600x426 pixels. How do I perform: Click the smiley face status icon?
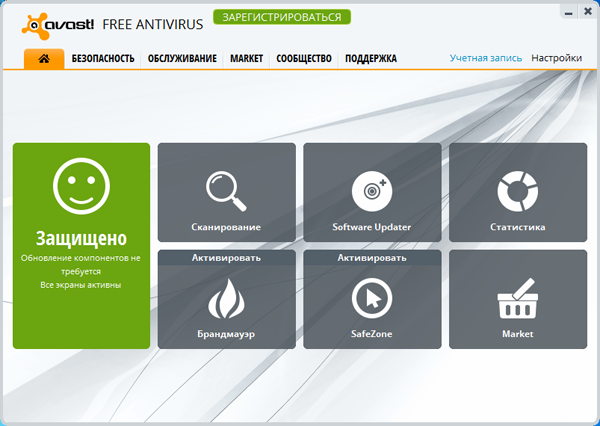tap(82, 186)
